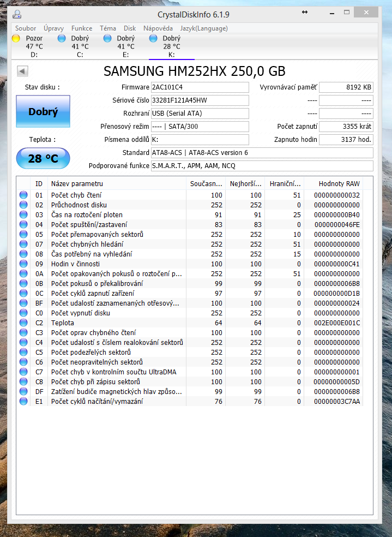Screen dimensions: 392x537
Task: Click the buffer size field 8192 KB
Action: [x=346, y=87]
